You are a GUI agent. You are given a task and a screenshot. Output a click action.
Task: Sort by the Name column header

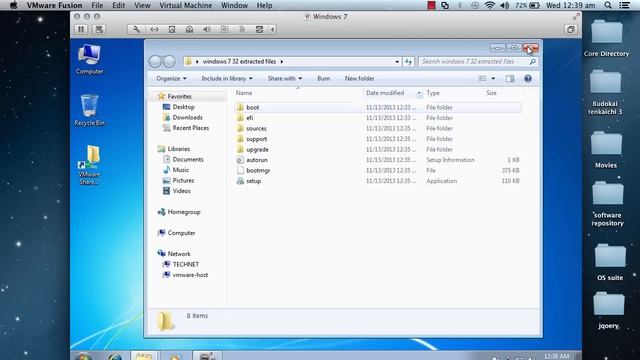pyautogui.click(x=244, y=93)
